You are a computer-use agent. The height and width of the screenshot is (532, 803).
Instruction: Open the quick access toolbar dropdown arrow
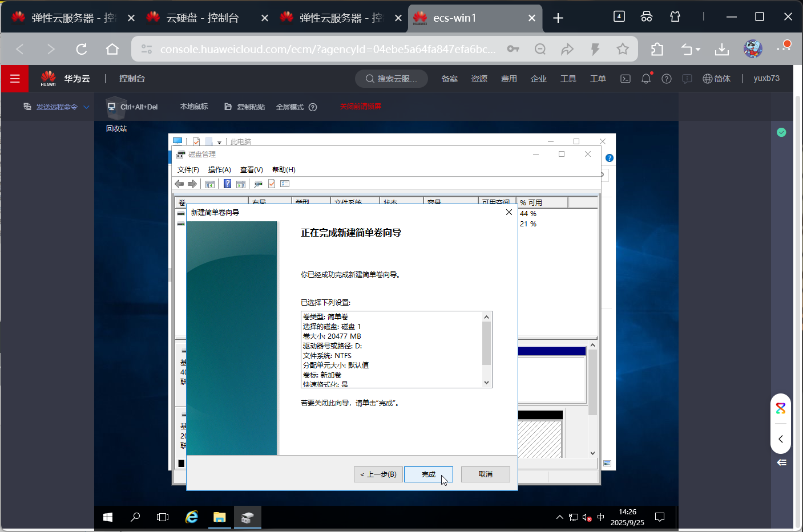tap(219, 142)
